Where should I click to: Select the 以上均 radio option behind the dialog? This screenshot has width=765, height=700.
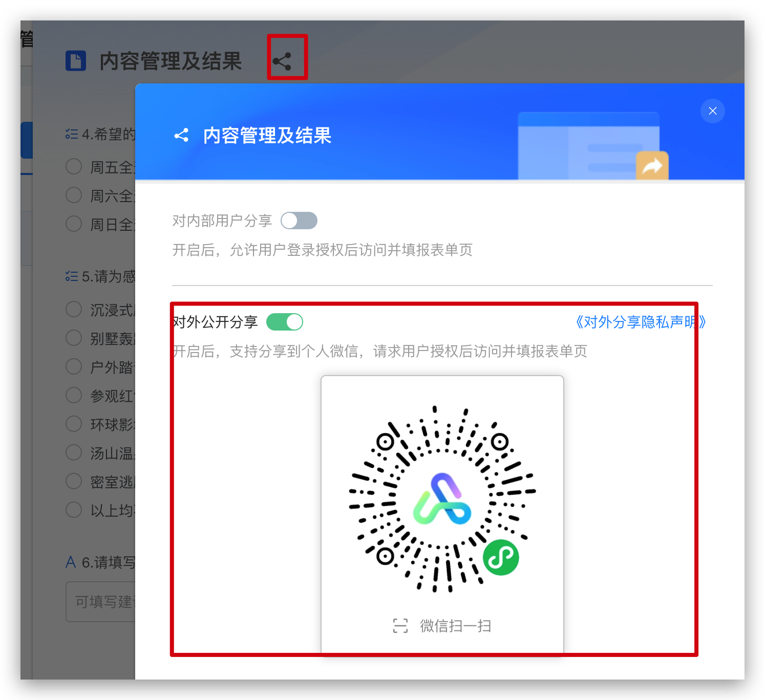pos(74,510)
